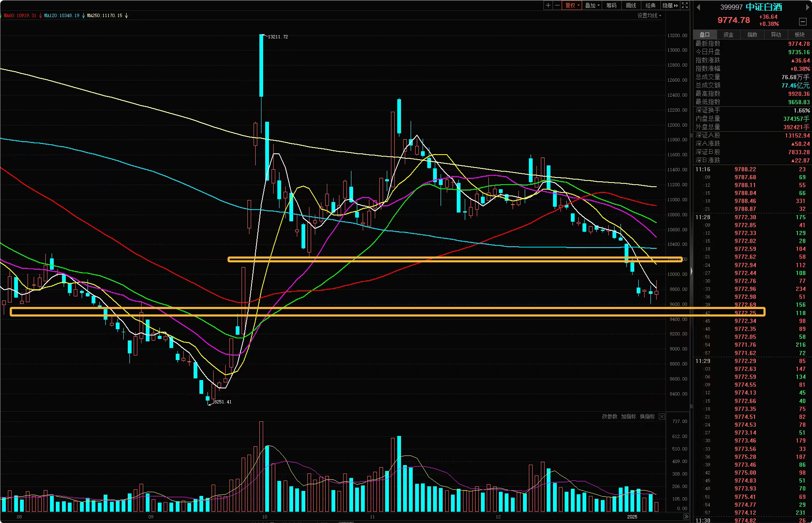Click 加指标 to add an indicator
The image size is (812, 523).
pyautogui.click(x=628, y=416)
